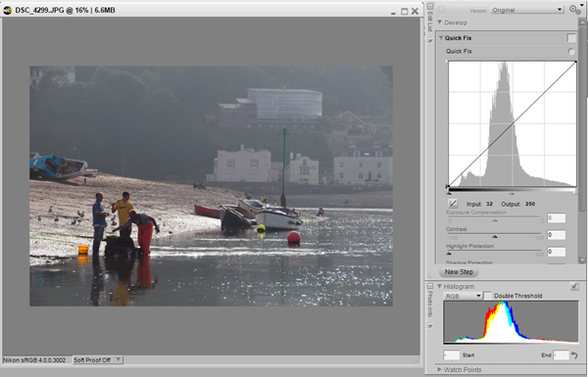Collapse the Develop section
Screen dimensions: 588x377
pos(452,23)
